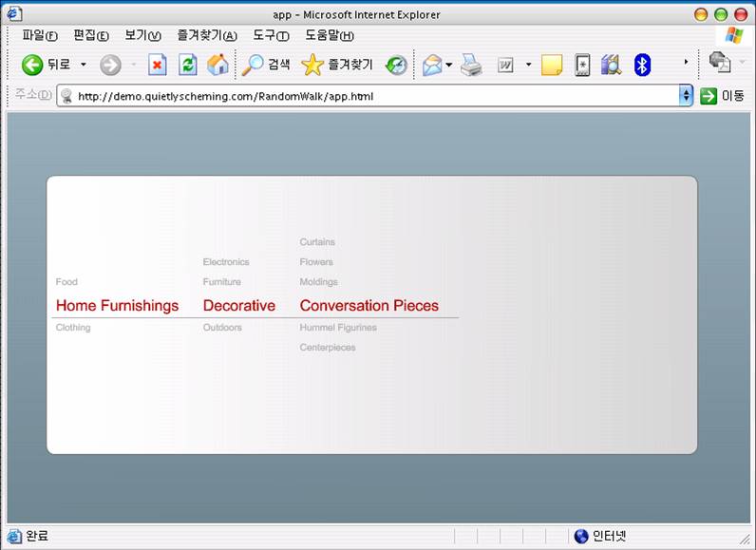Print the page with the printer icon

point(471,66)
